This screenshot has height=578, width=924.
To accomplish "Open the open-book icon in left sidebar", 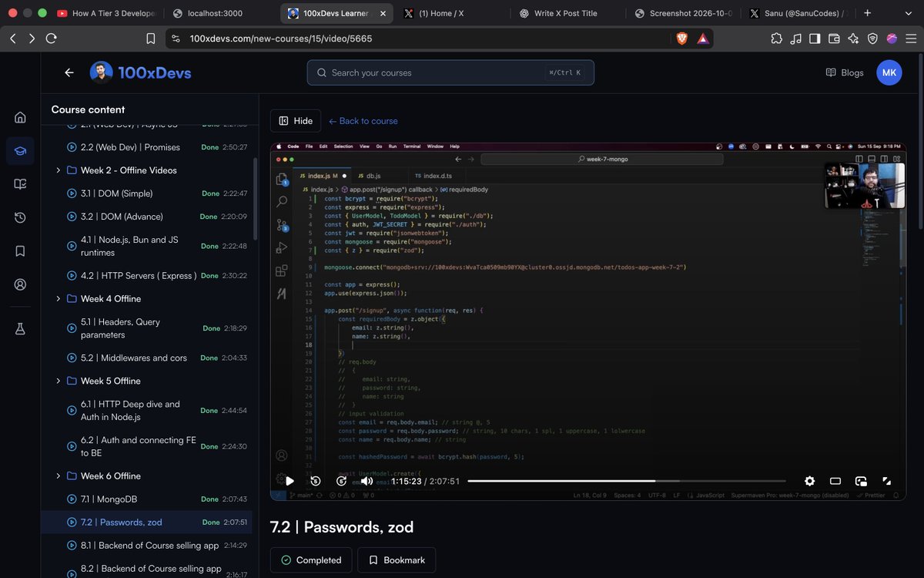I will coord(20,184).
